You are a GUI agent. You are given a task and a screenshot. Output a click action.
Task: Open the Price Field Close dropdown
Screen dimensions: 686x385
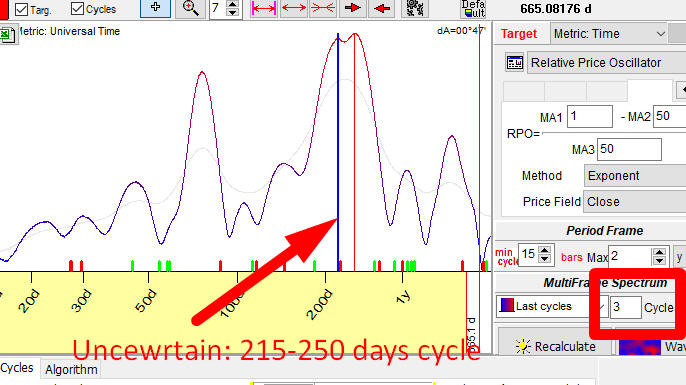(635, 202)
